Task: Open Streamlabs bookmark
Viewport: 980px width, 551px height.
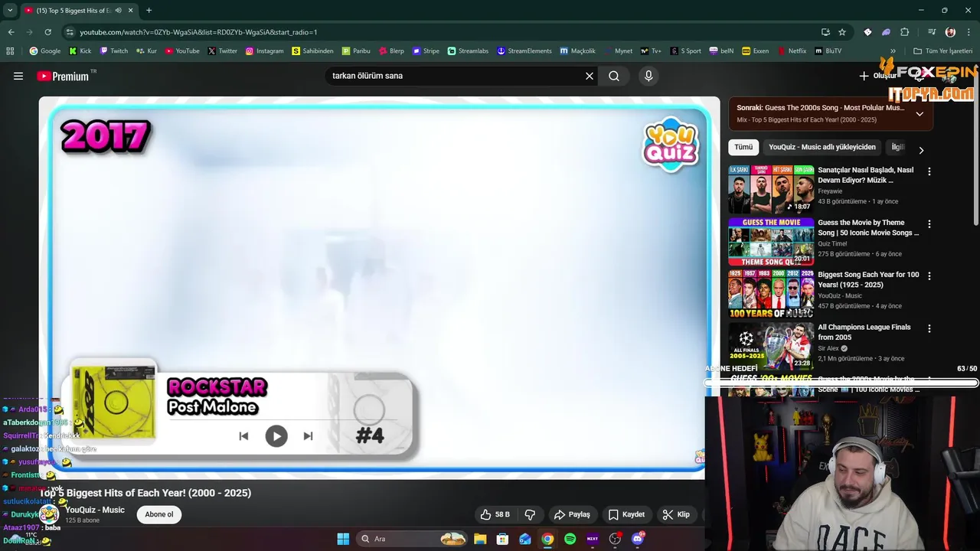Action: click(x=468, y=51)
